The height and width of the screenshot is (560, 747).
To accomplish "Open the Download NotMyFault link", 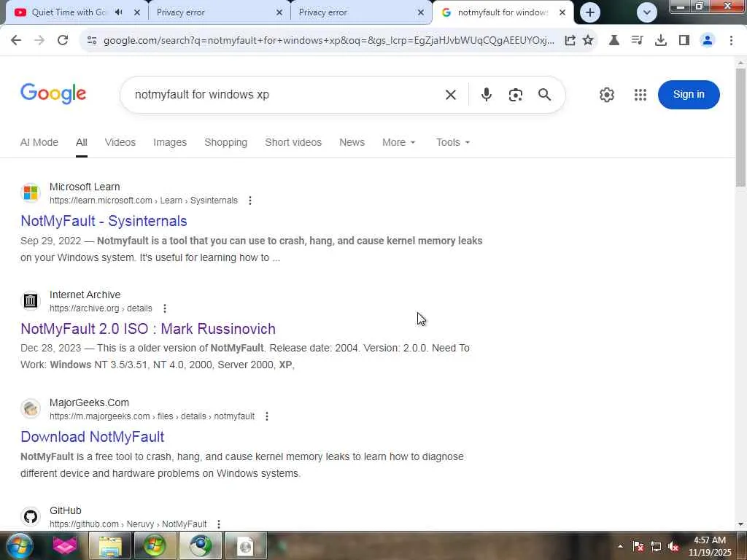I will [93, 437].
